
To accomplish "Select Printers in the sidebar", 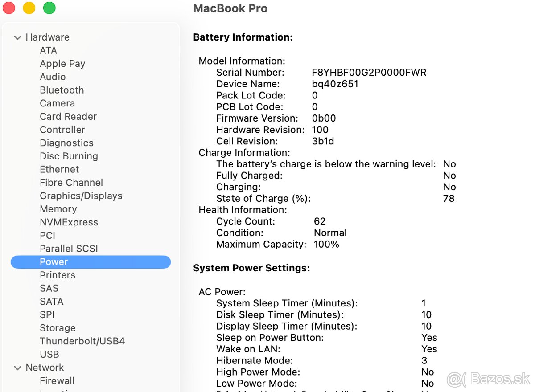I will tap(58, 275).
